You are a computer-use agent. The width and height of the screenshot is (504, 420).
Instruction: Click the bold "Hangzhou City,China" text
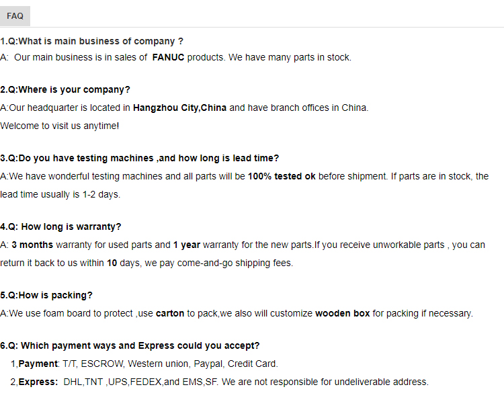pyautogui.click(x=179, y=108)
